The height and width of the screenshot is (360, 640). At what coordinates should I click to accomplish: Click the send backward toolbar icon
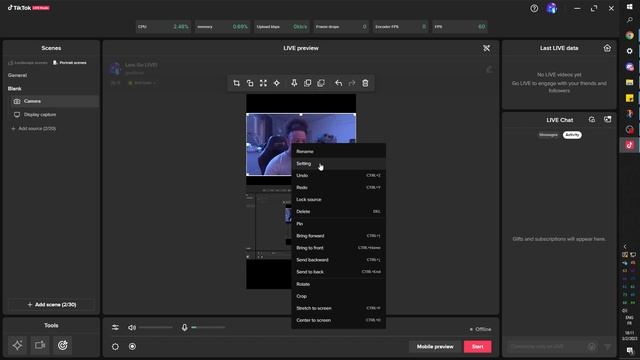coord(321,83)
